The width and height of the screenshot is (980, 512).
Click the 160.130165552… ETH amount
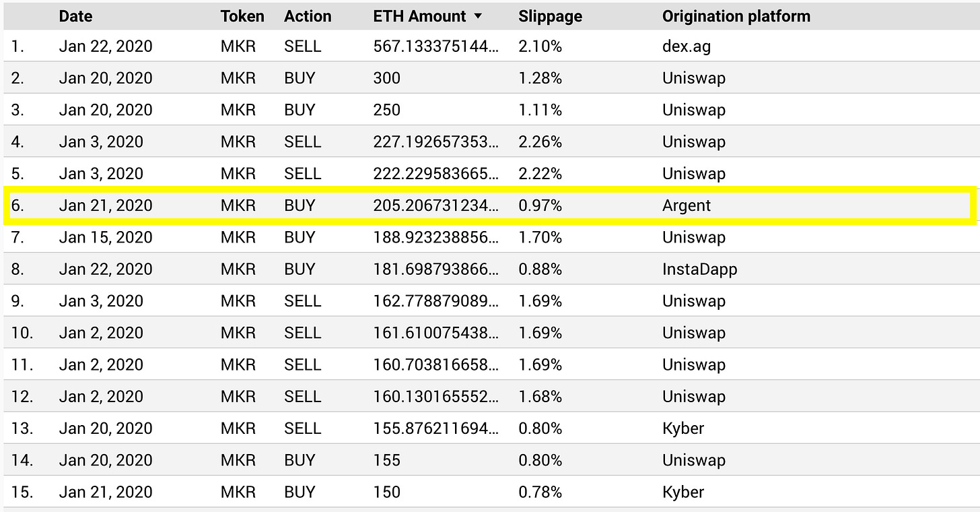tap(436, 396)
